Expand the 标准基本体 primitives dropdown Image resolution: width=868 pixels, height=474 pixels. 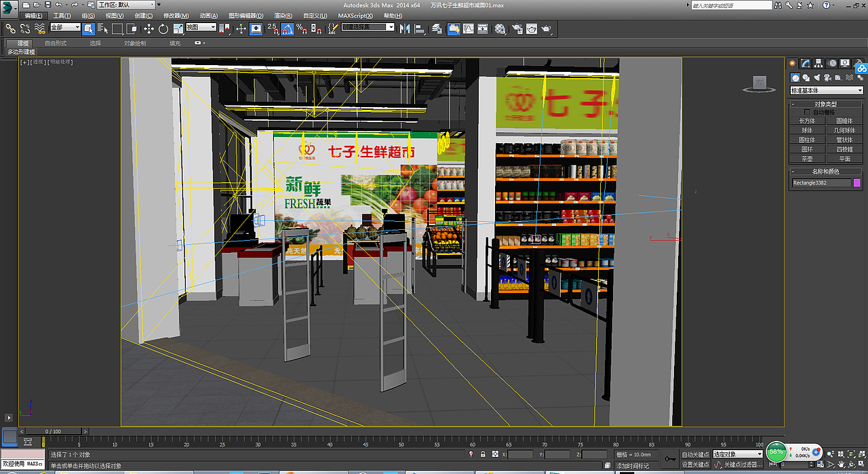click(826, 90)
